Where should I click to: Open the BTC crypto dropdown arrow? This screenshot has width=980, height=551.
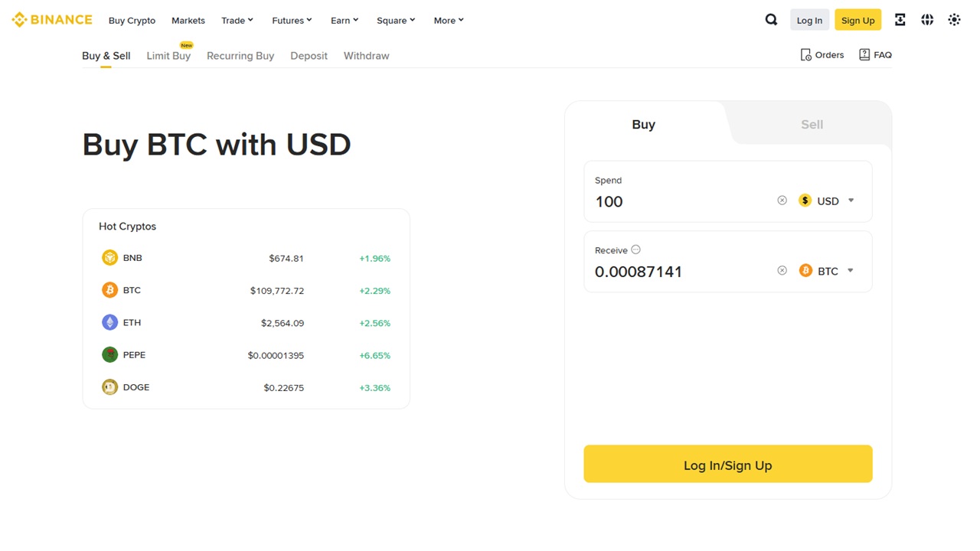pos(850,270)
